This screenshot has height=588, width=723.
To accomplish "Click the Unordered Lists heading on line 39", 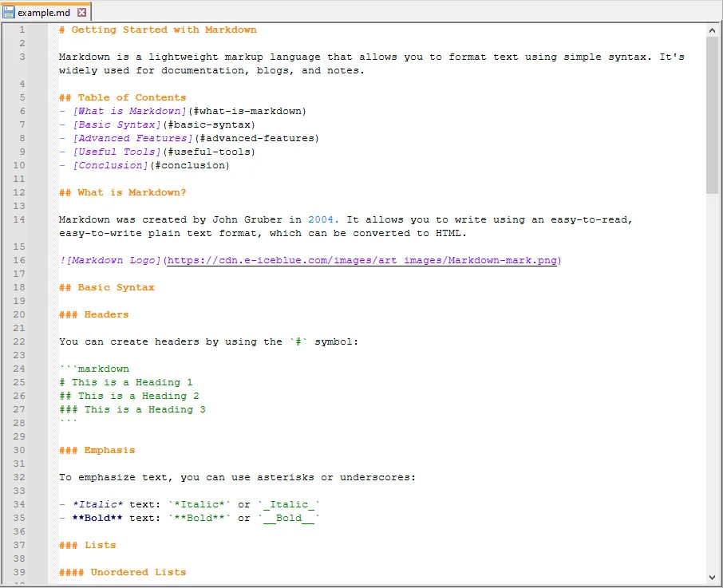I will coord(121,571).
